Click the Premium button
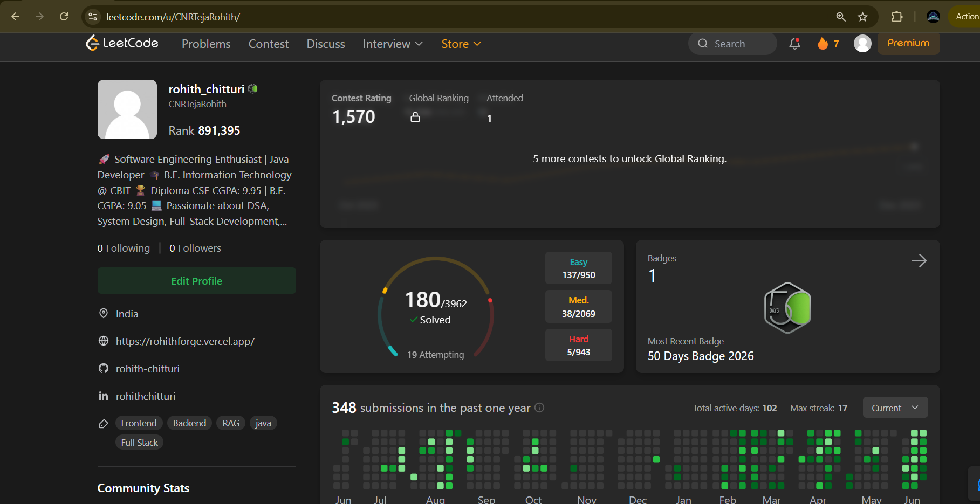 tap(909, 43)
